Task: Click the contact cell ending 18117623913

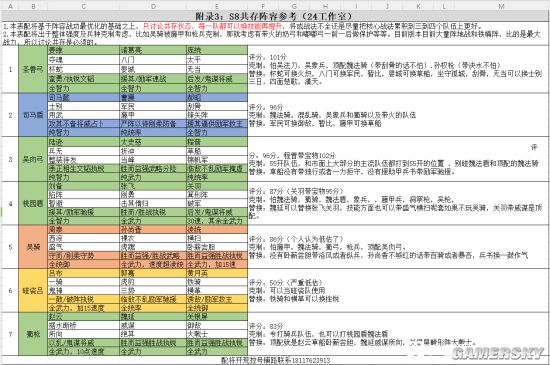Action: [x=275, y=360]
